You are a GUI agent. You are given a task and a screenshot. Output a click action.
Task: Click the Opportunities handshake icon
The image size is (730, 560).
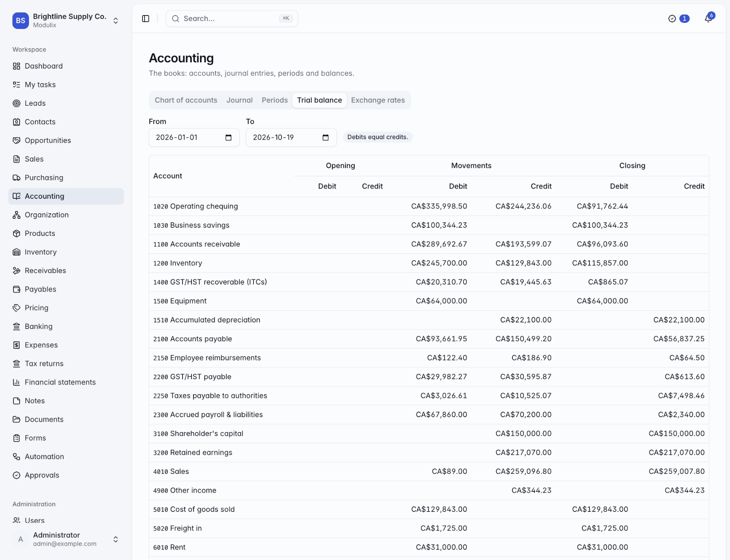pos(16,140)
